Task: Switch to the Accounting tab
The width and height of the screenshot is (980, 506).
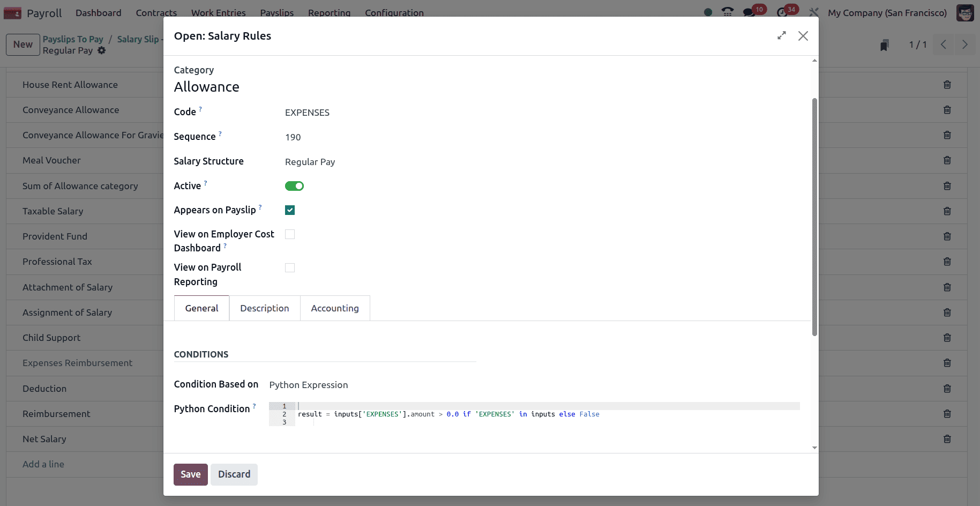Action: [335, 308]
